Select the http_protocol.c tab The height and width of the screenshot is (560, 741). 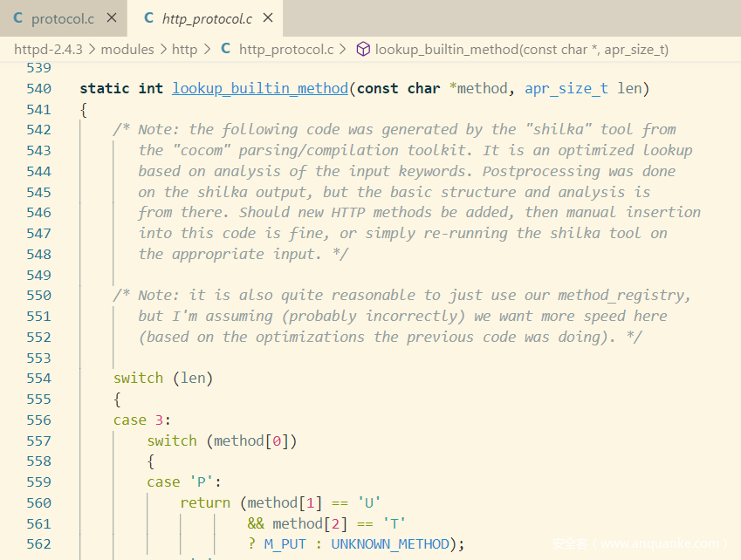(206, 18)
